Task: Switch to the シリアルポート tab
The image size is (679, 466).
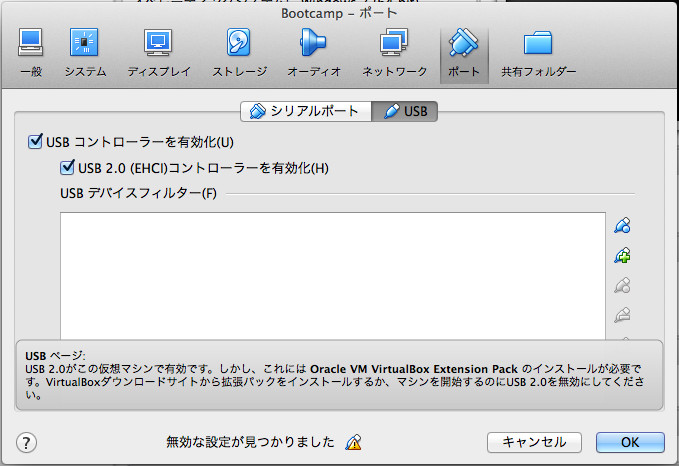Action: tap(306, 111)
